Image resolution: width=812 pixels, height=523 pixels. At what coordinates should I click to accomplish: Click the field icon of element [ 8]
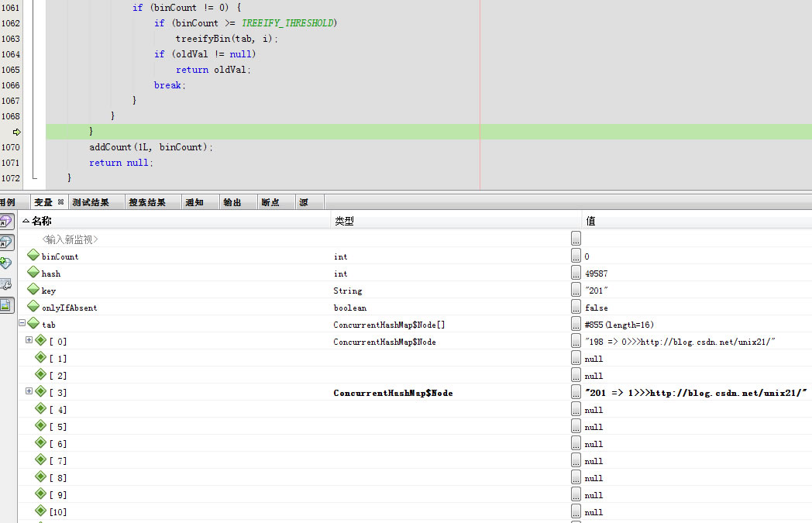(x=41, y=477)
